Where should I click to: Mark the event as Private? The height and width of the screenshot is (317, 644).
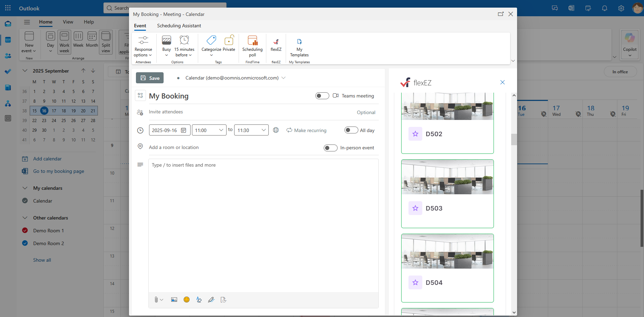coord(229,44)
